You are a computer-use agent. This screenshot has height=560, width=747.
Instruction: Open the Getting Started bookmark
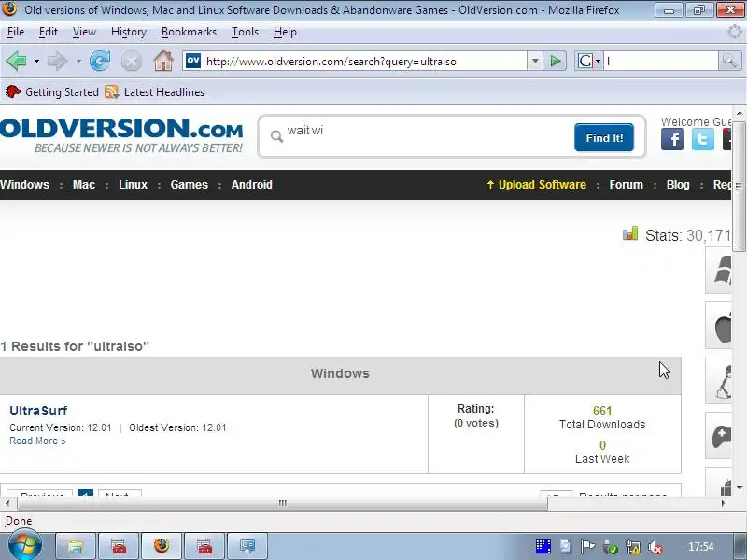click(52, 91)
